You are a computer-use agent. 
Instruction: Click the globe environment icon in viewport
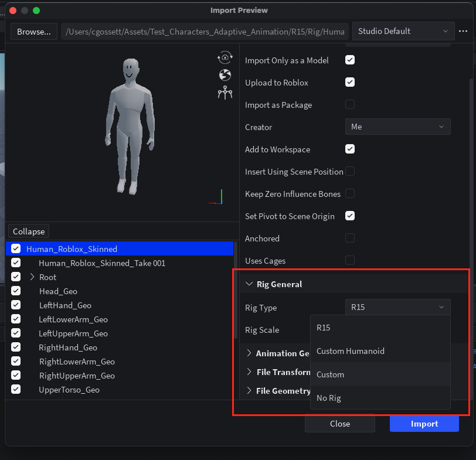[x=225, y=74]
